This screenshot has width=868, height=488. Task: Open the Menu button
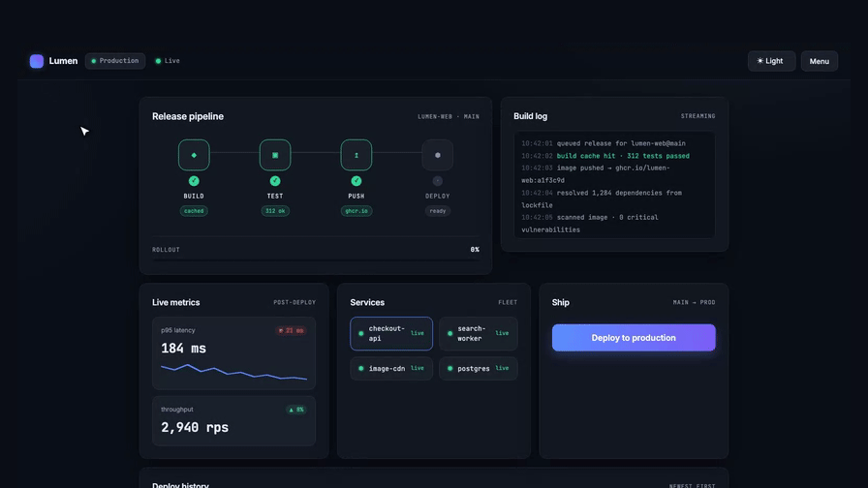tap(820, 61)
